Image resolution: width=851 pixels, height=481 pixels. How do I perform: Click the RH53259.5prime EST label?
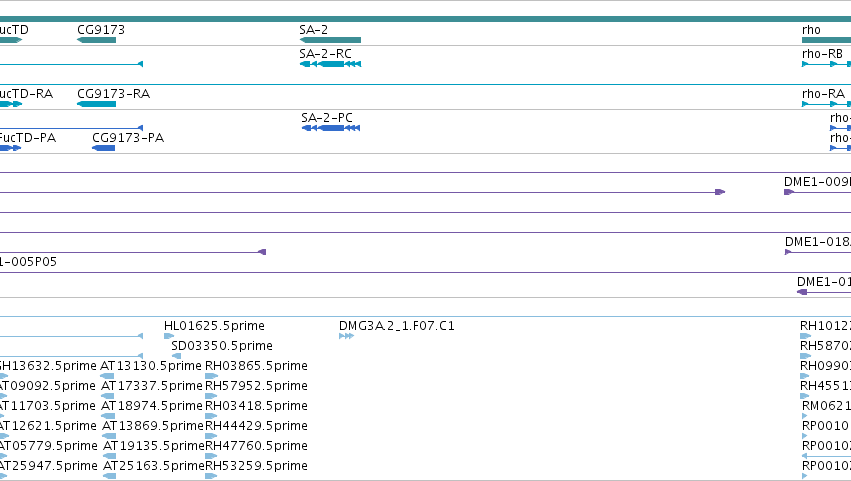coord(256,466)
